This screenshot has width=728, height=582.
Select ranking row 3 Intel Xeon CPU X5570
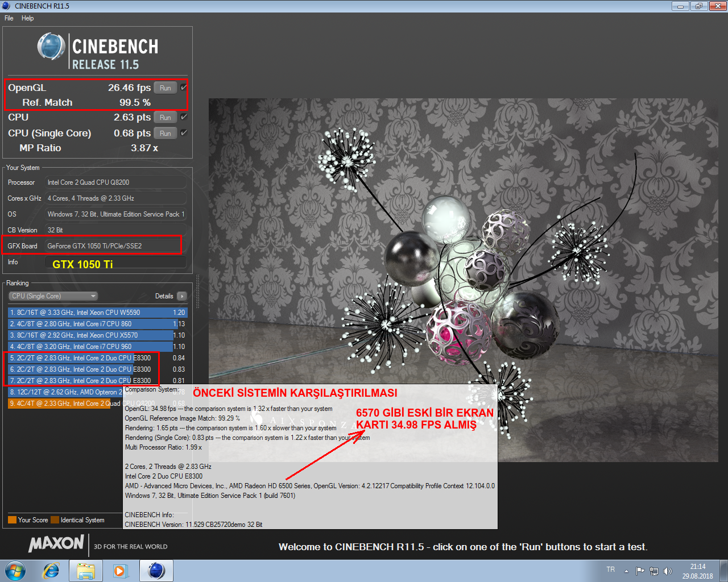click(97, 335)
